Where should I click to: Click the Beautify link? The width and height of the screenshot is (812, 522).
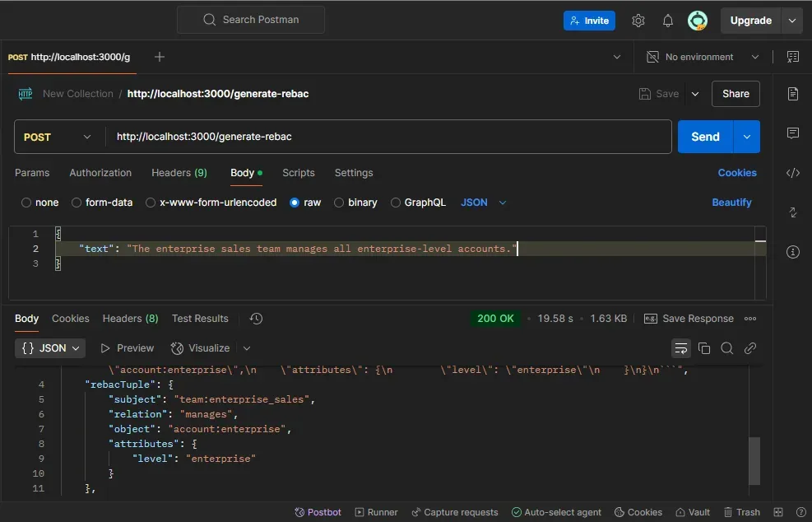click(731, 203)
